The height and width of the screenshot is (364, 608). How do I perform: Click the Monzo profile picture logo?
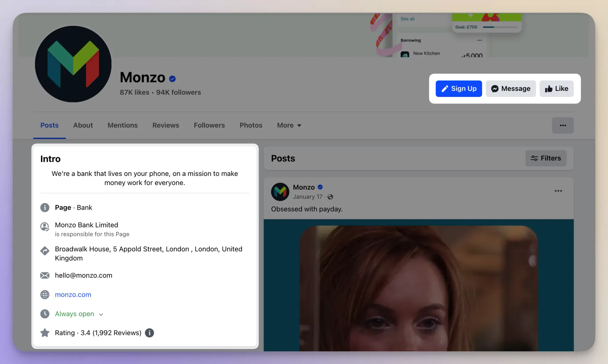(73, 64)
